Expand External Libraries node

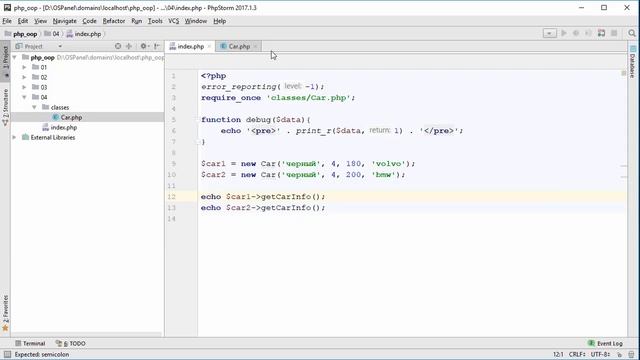[x=15, y=138]
